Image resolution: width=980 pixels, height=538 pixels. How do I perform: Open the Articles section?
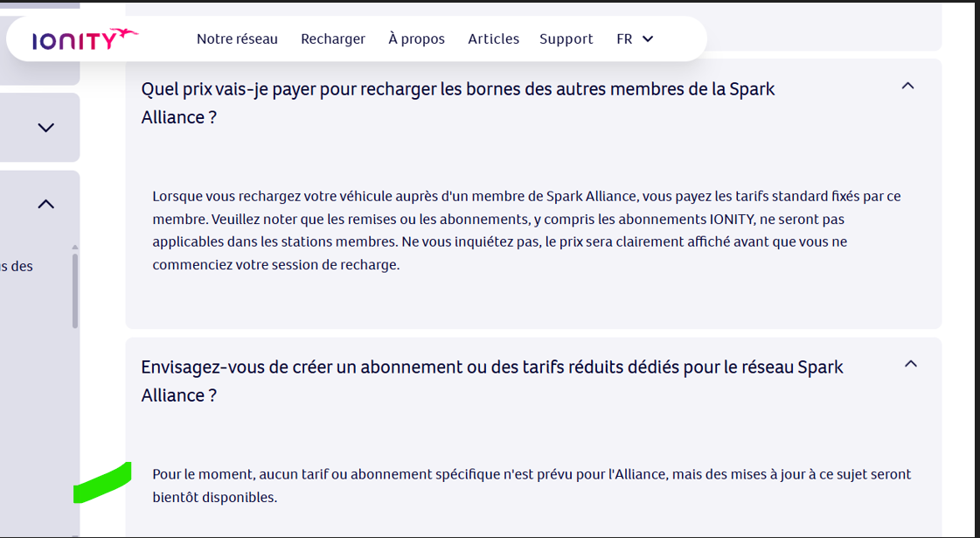[x=493, y=38]
